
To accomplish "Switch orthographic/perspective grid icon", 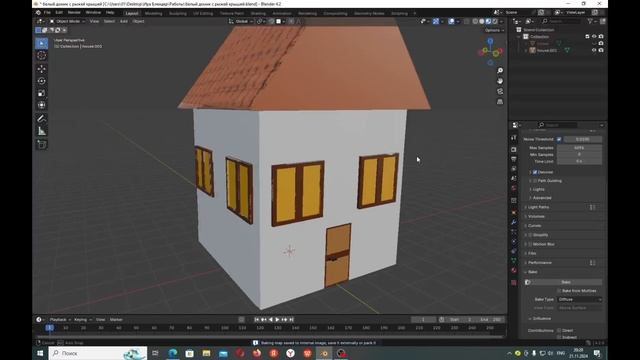I will click(x=500, y=102).
